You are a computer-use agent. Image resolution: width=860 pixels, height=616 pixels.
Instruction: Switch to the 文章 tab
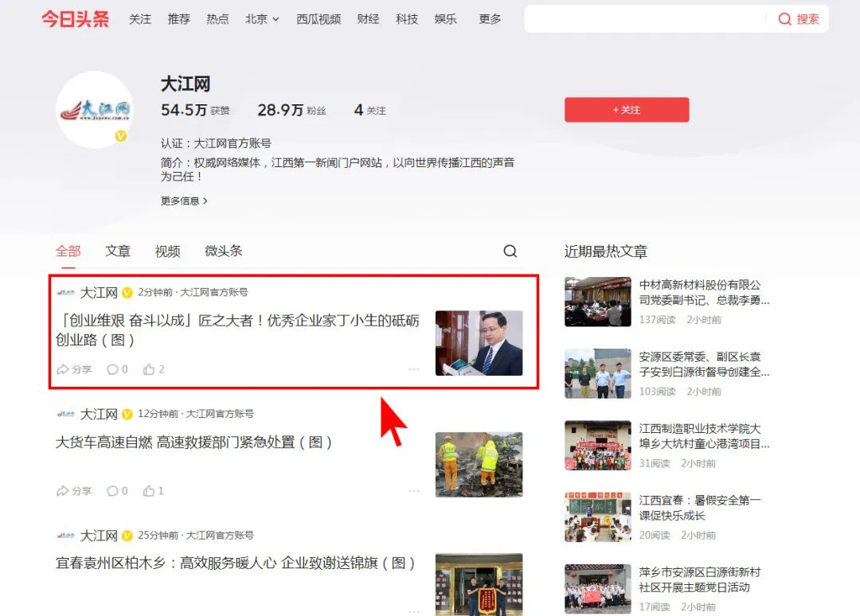click(x=118, y=251)
